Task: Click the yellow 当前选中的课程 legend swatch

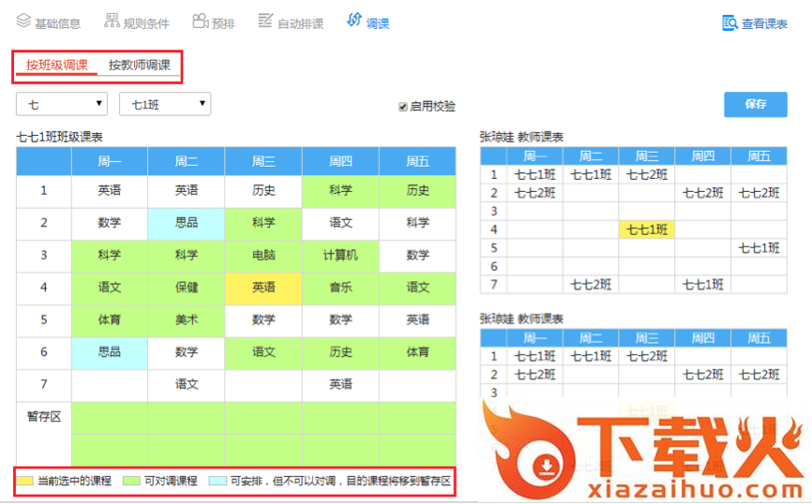Action: 26,482
